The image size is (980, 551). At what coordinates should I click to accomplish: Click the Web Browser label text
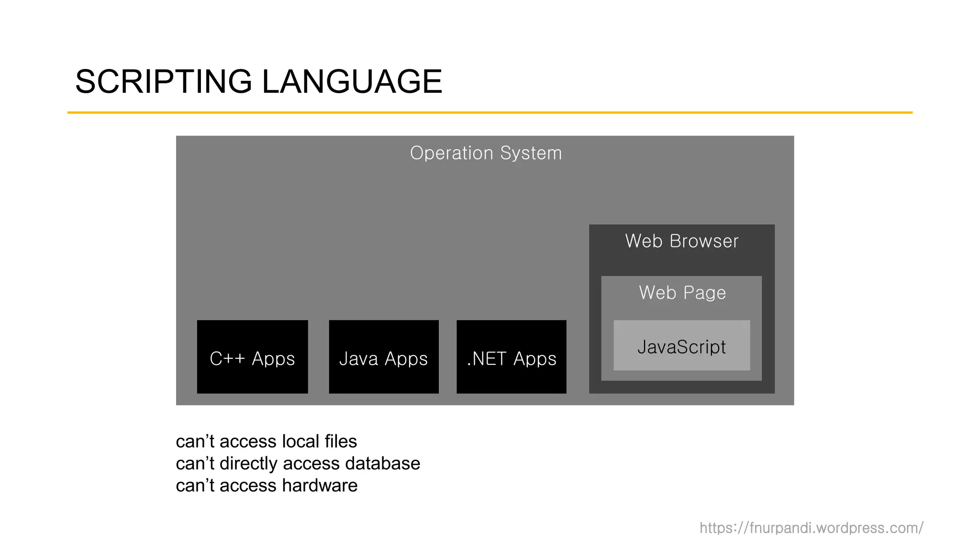click(681, 241)
